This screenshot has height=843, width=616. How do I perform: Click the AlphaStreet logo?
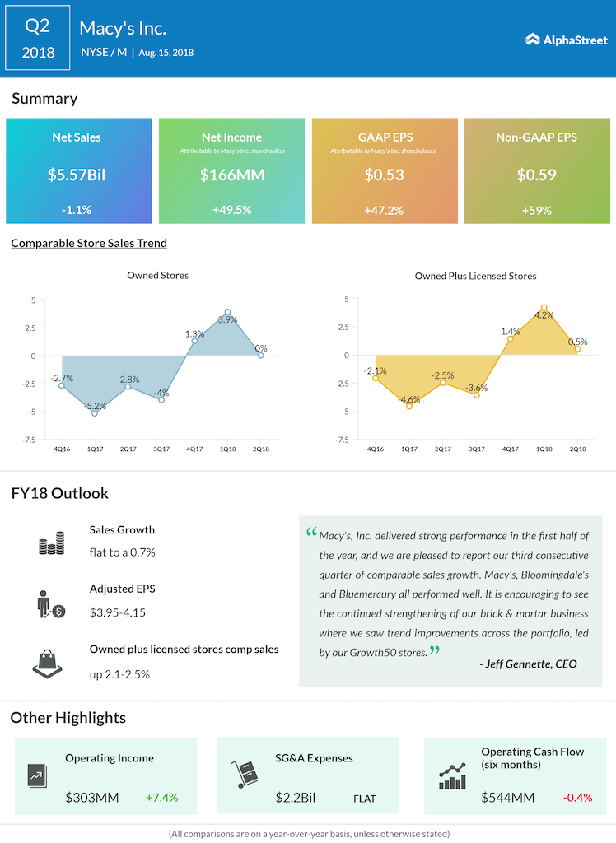coord(566,39)
